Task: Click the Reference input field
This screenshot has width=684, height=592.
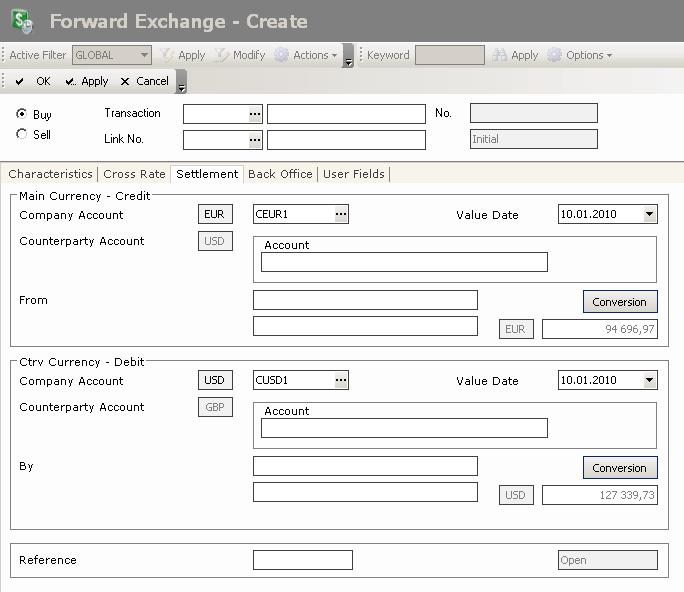Action: pos(303,560)
